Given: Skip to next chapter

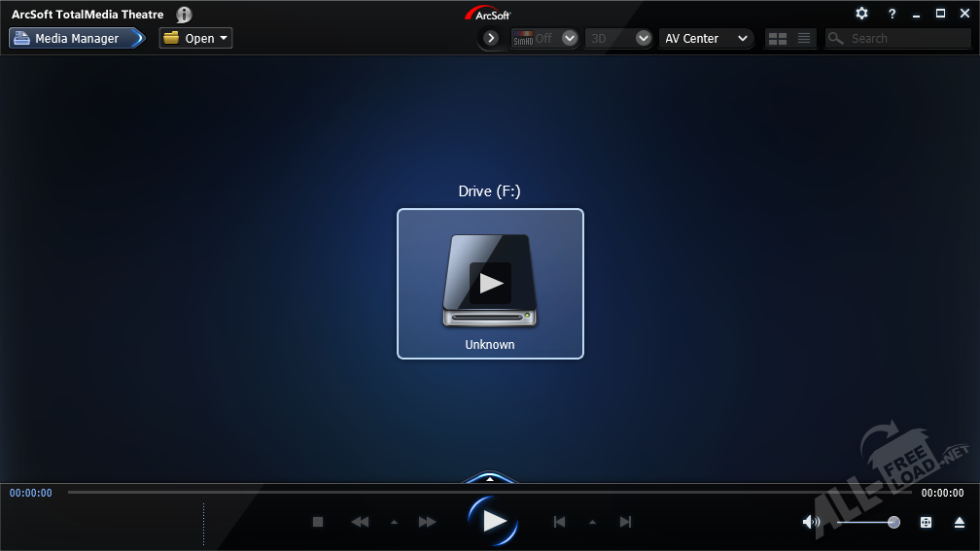Looking at the screenshot, I should click(x=625, y=522).
